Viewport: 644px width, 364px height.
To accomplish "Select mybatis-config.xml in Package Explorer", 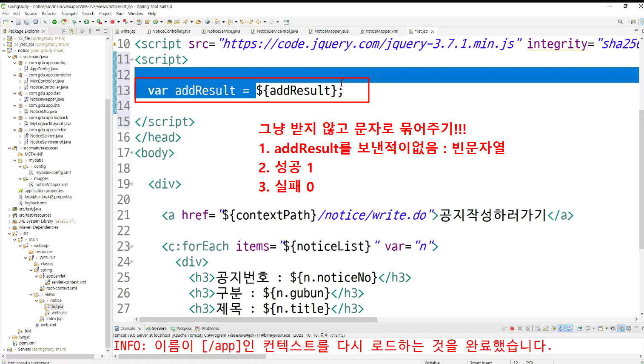I will point(53,172).
